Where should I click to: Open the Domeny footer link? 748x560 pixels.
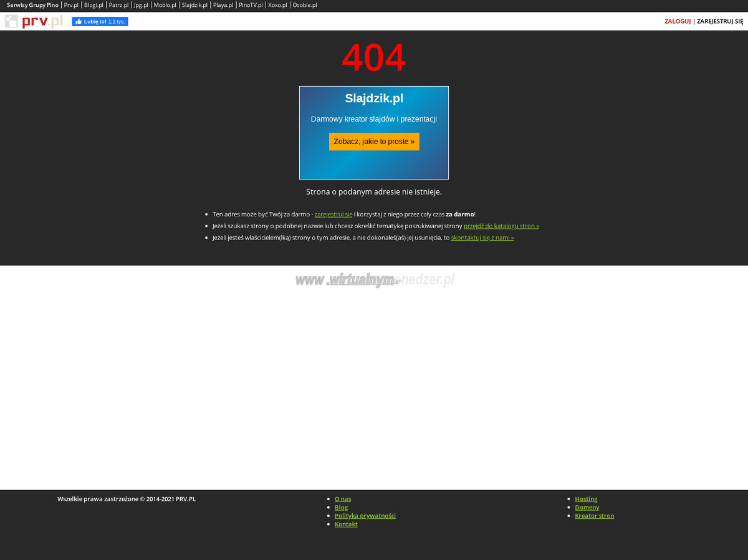[x=587, y=508]
